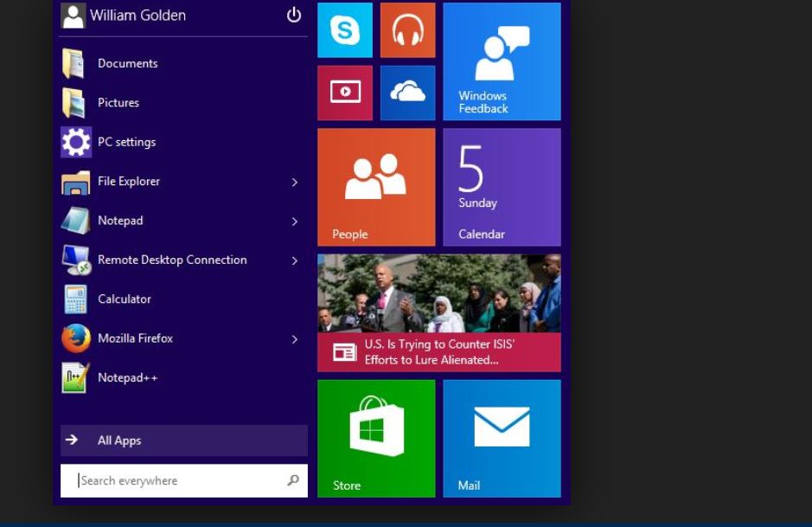
Task: Expand the Mozilla Firefox jump list arrow
Action: pyautogui.click(x=294, y=339)
